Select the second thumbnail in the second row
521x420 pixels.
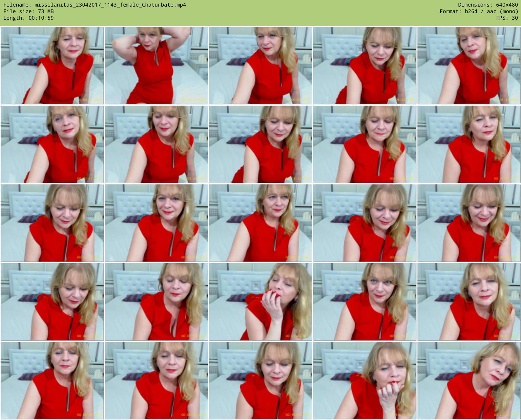tap(156, 144)
